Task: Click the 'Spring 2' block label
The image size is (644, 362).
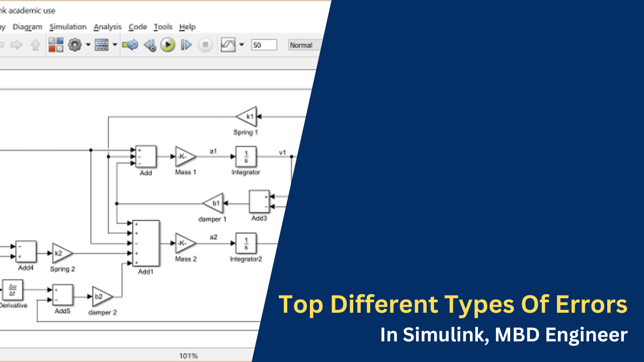Action: [62, 269]
